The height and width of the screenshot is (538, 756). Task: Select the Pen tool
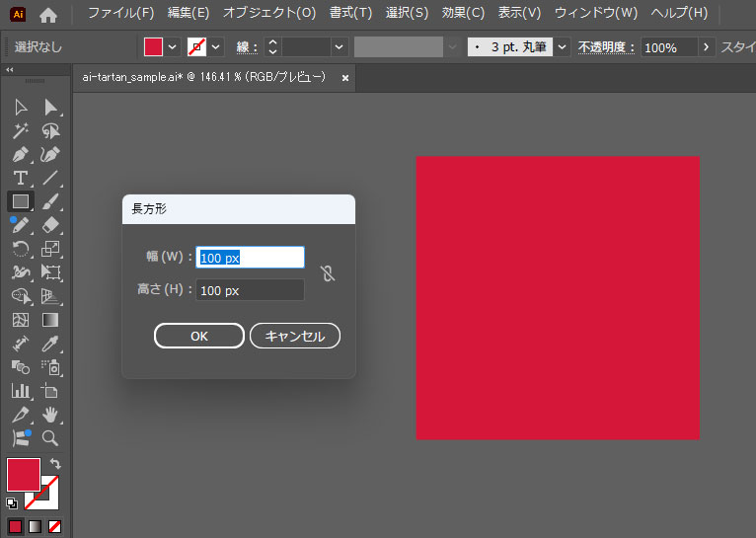(21, 154)
